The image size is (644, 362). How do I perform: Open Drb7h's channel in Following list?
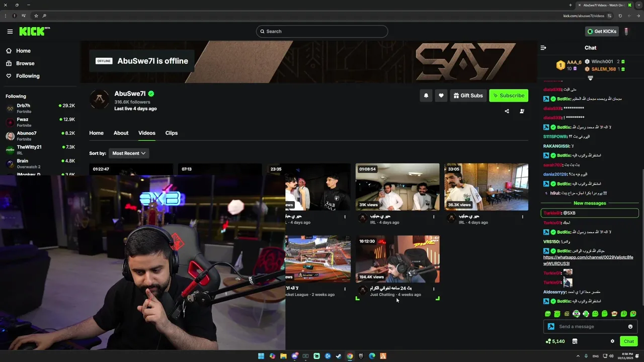tap(40, 108)
